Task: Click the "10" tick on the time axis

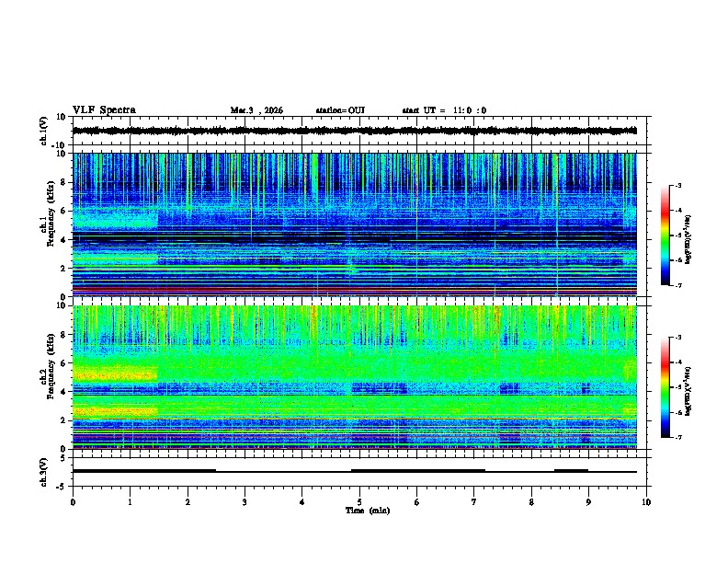Action: tap(646, 502)
